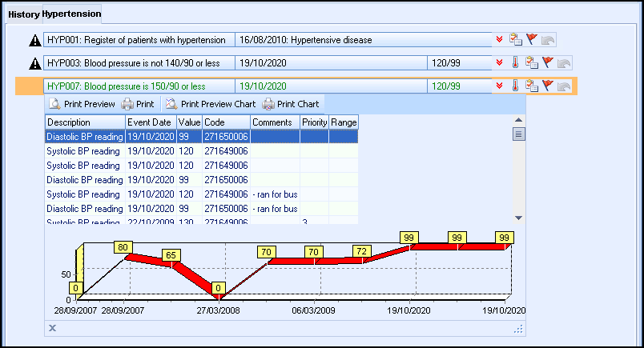Close the details panel with the bottom-left X
Viewport: 644px width, 348px height.
click(53, 327)
